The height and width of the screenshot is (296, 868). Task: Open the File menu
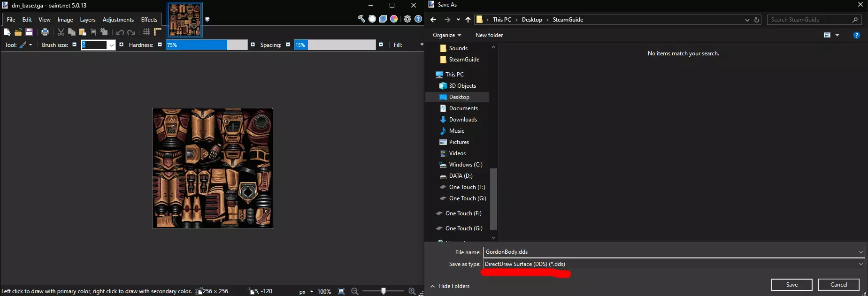coord(11,19)
